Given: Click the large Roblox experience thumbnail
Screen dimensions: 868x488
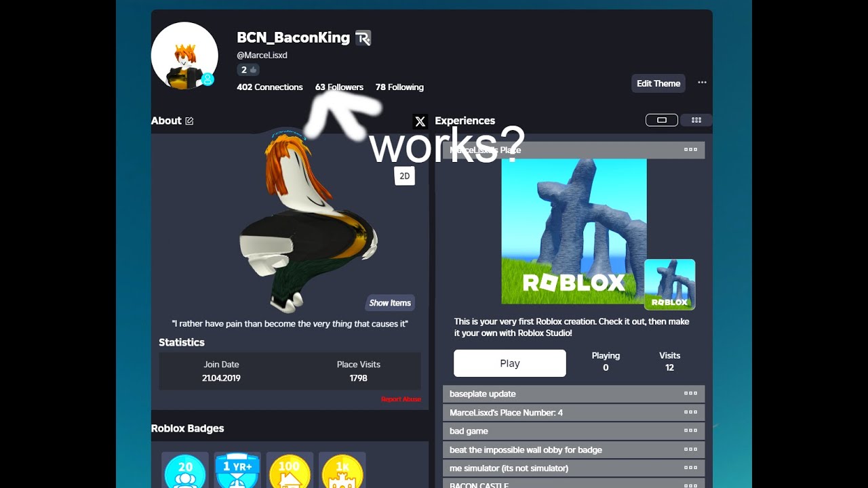Looking at the screenshot, I should [x=574, y=231].
